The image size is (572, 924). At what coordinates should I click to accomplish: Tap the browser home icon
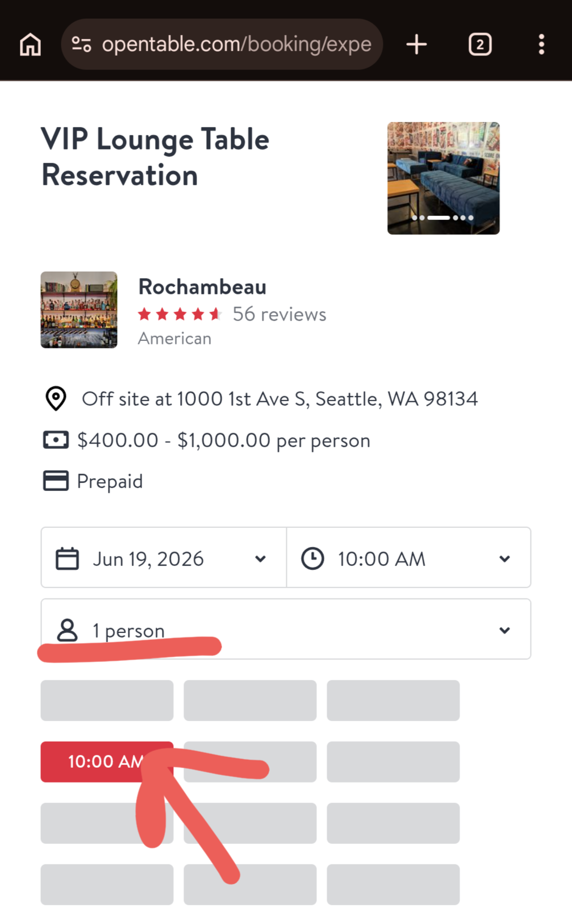[x=31, y=44]
